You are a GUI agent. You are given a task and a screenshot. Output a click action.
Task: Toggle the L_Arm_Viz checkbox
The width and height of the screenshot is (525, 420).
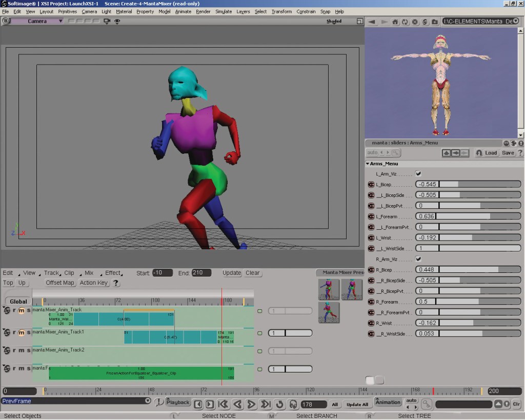[418, 174]
